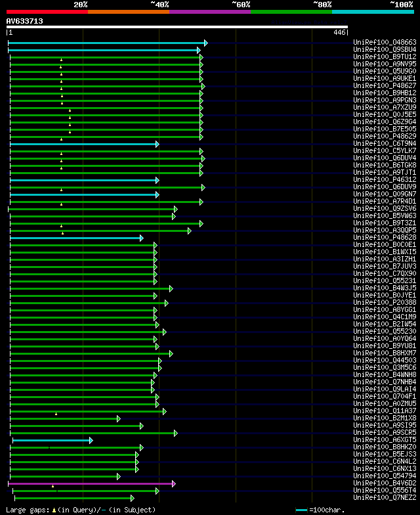420x515 pixels.
Task: Click arrowhead ending the UniRef100_Q9ZSV6 alignment
Action: pyautogui.click(x=176, y=209)
